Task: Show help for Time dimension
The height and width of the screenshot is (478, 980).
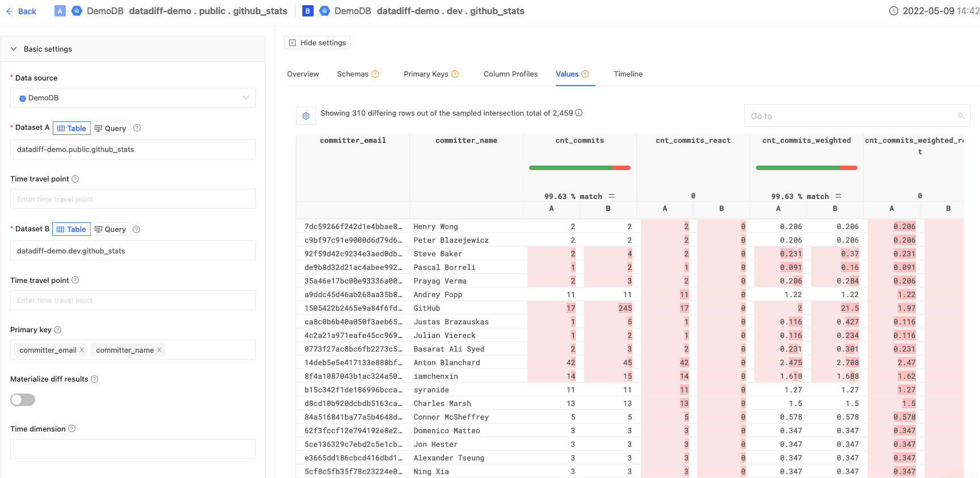Action: coord(72,429)
